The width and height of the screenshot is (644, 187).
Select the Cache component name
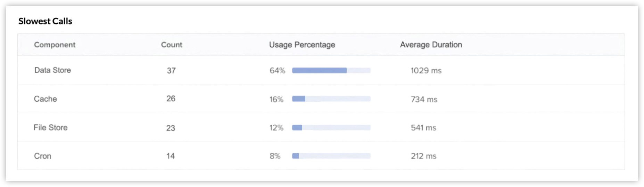tap(45, 99)
